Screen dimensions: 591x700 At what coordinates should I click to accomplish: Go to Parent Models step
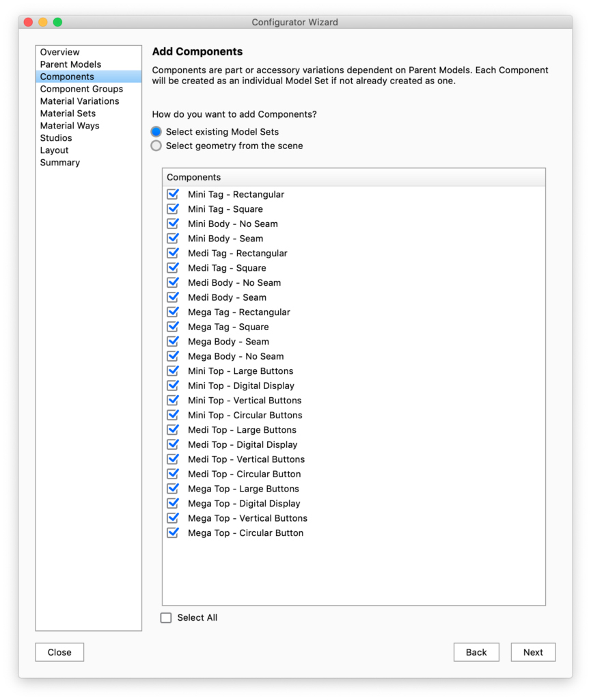click(70, 64)
